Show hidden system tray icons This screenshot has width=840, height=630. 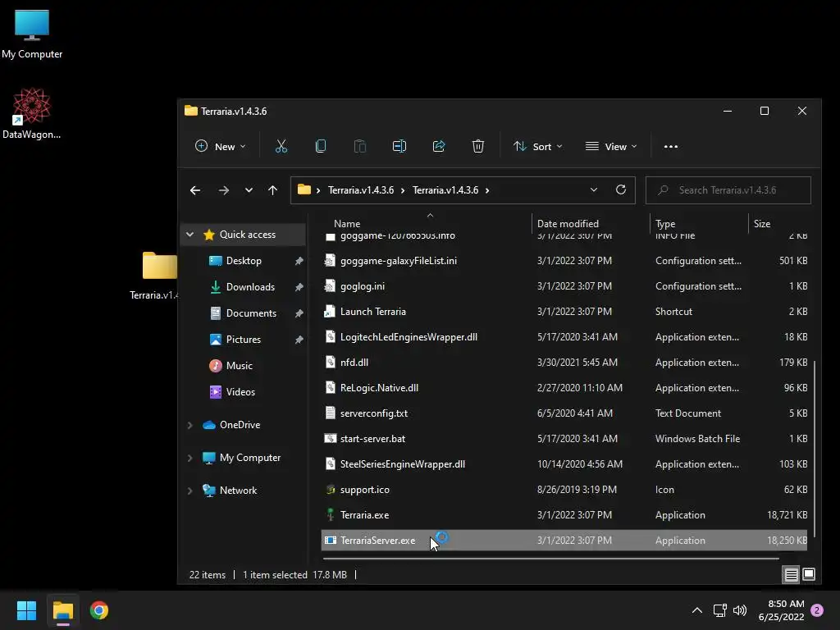click(697, 610)
